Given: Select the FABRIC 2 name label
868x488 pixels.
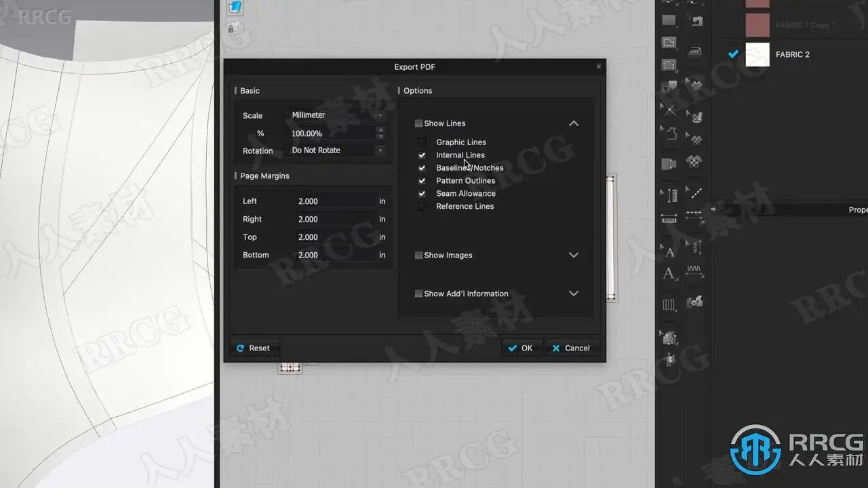Looking at the screenshot, I should pyautogui.click(x=793, y=55).
